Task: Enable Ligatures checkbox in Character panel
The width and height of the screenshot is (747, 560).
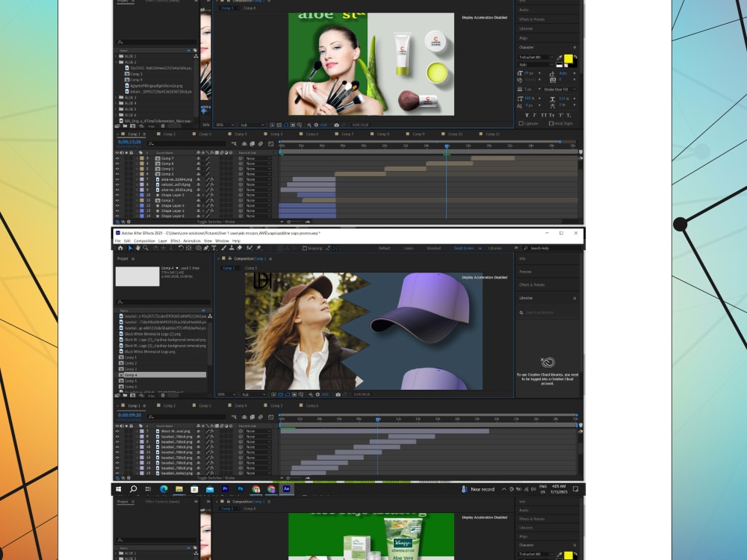Action: pos(521,123)
